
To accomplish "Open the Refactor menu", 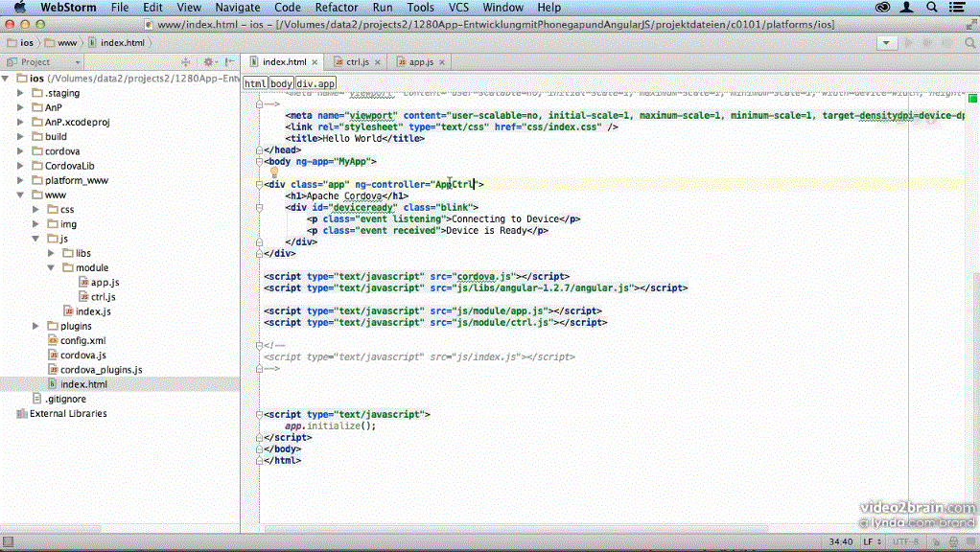I will coord(337,8).
